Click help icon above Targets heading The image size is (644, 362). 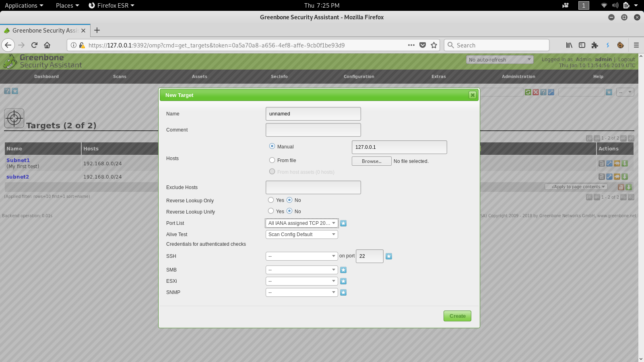7,91
